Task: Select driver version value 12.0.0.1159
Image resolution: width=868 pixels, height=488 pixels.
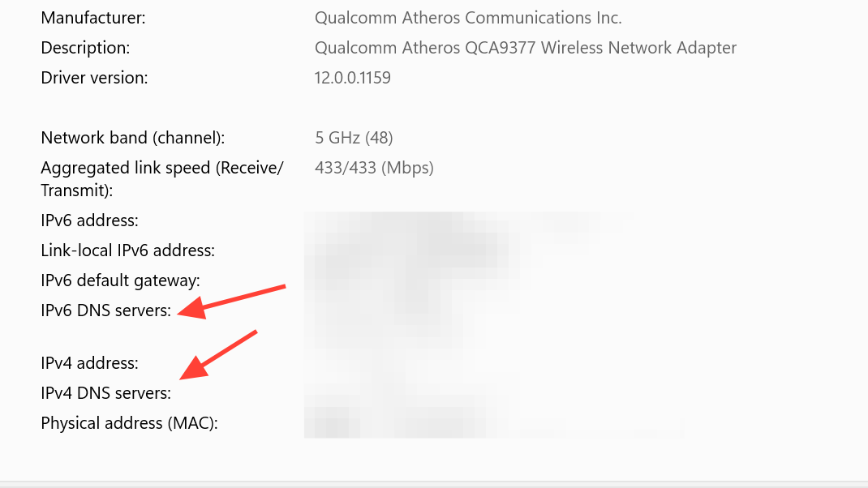Action: pyautogui.click(x=352, y=78)
